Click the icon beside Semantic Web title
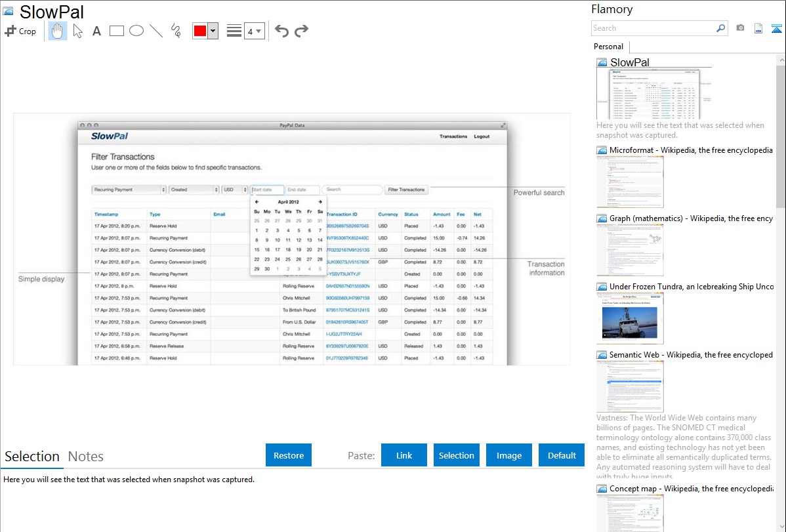786x532 pixels. tap(602, 355)
